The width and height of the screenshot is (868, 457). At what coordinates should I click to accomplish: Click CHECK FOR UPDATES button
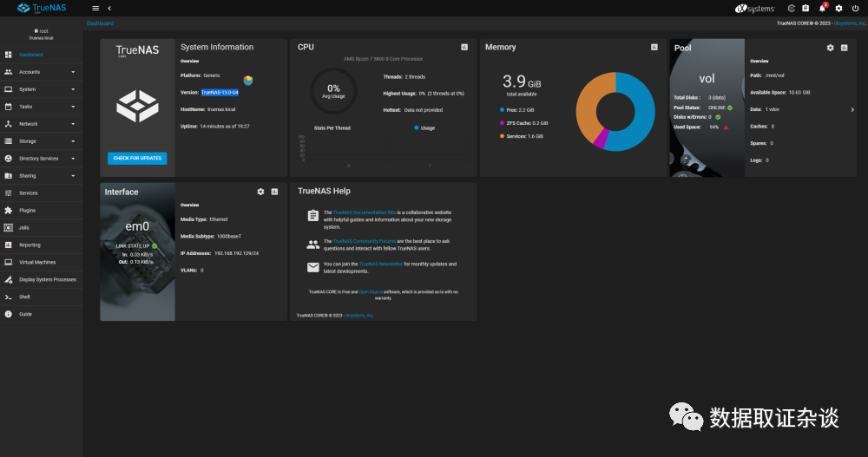137,158
